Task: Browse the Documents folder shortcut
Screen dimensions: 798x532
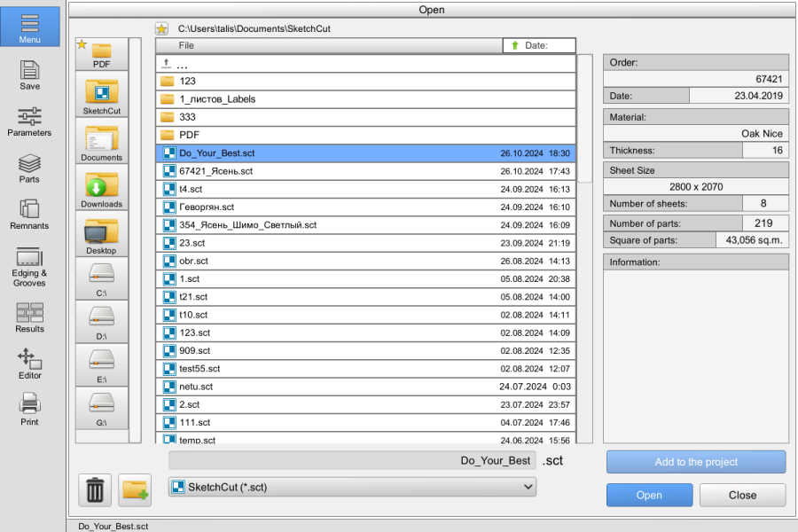Action: coord(102,141)
